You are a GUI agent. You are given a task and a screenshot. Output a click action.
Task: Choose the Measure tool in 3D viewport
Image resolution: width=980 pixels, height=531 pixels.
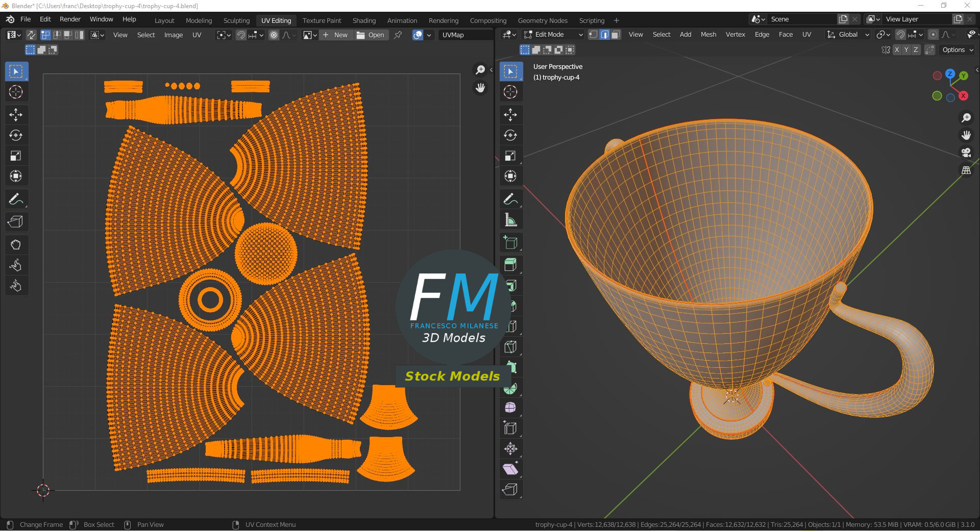pyautogui.click(x=510, y=220)
